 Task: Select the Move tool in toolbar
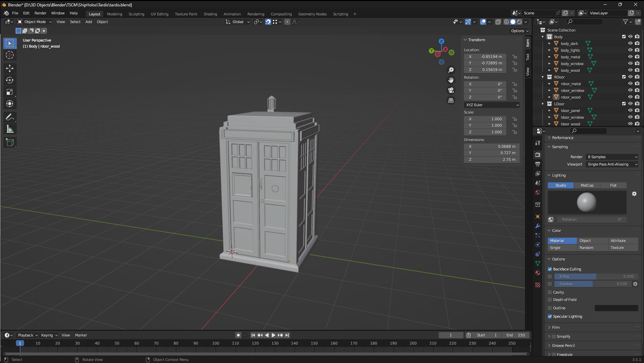point(10,68)
